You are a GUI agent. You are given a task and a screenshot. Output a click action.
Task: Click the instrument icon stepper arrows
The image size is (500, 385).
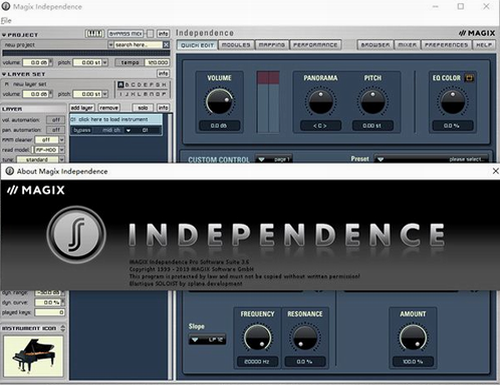pos(63,328)
